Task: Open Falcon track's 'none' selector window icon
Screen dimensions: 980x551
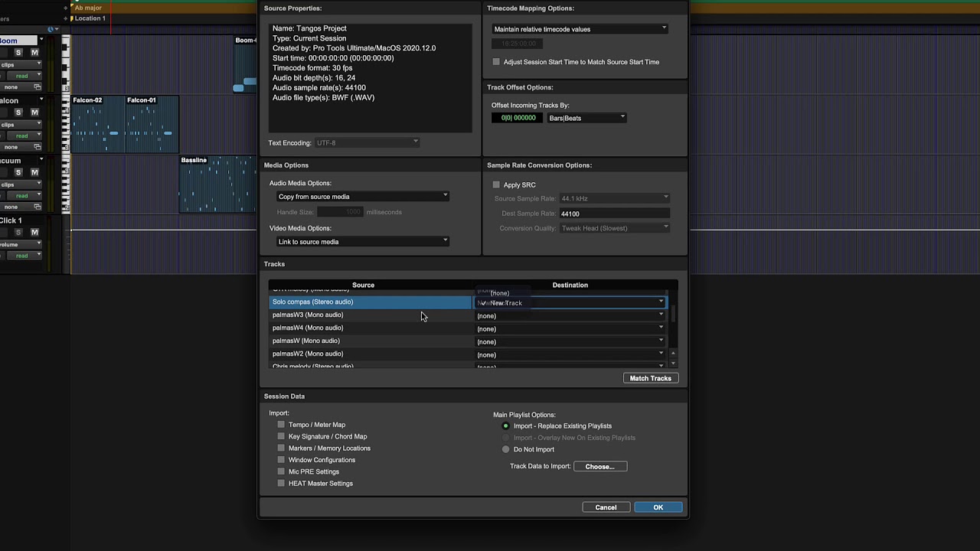Action: pyautogui.click(x=37, y=147)
